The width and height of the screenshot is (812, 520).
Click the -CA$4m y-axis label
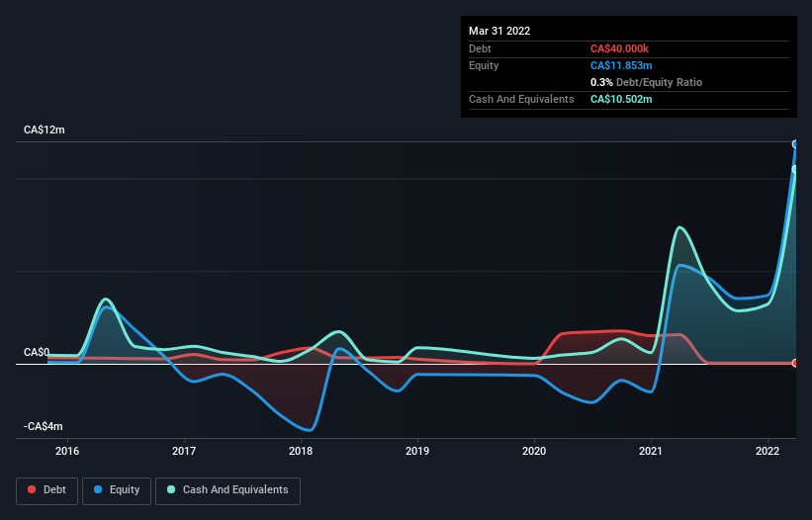pyautogui.click(x=43, y=426)
